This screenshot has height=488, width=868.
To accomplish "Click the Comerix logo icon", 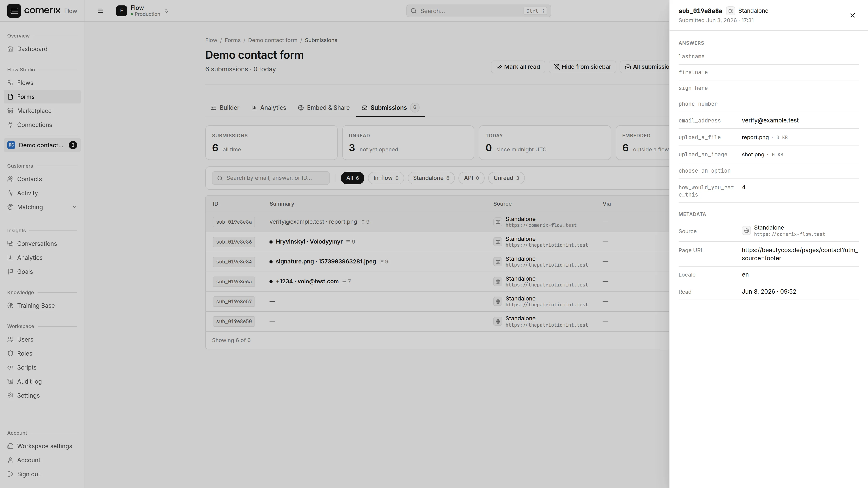I will click(x=14, y=11).
